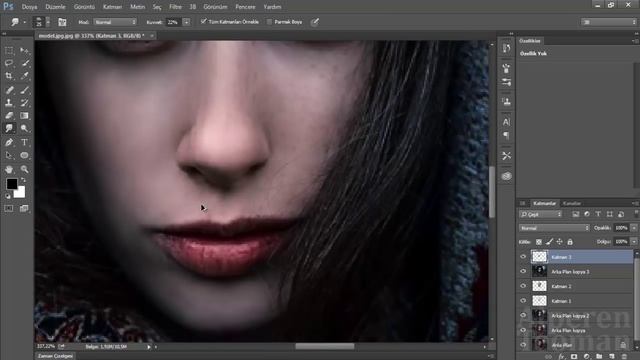Select the Move tool

(x=24, y=51)
